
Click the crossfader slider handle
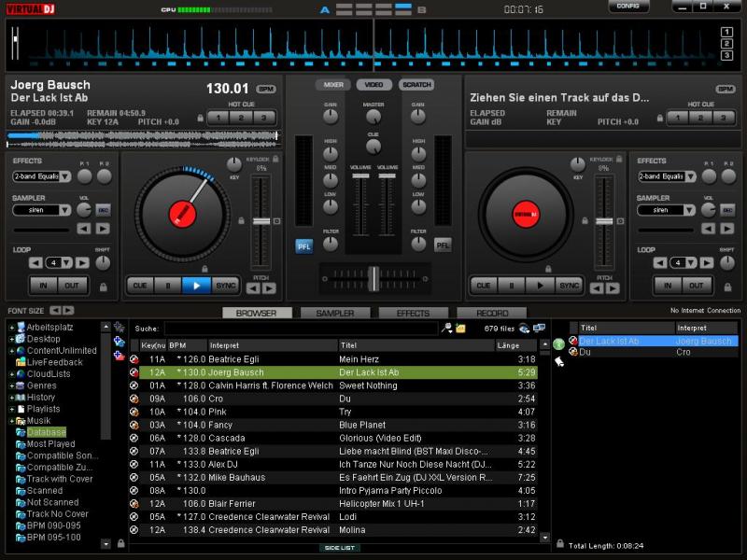pyautogui.click(x=373, y=277)
